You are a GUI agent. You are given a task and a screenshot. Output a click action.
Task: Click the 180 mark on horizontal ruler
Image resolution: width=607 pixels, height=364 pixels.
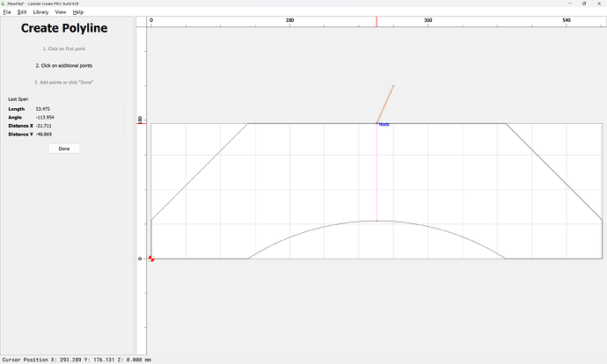[289, 20]
